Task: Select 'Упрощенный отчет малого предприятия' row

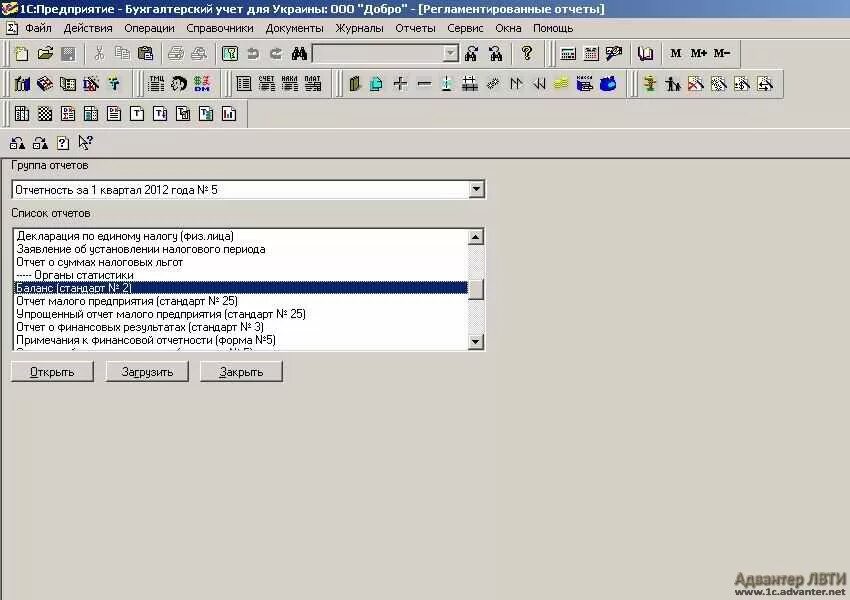Action: point(241,314)
